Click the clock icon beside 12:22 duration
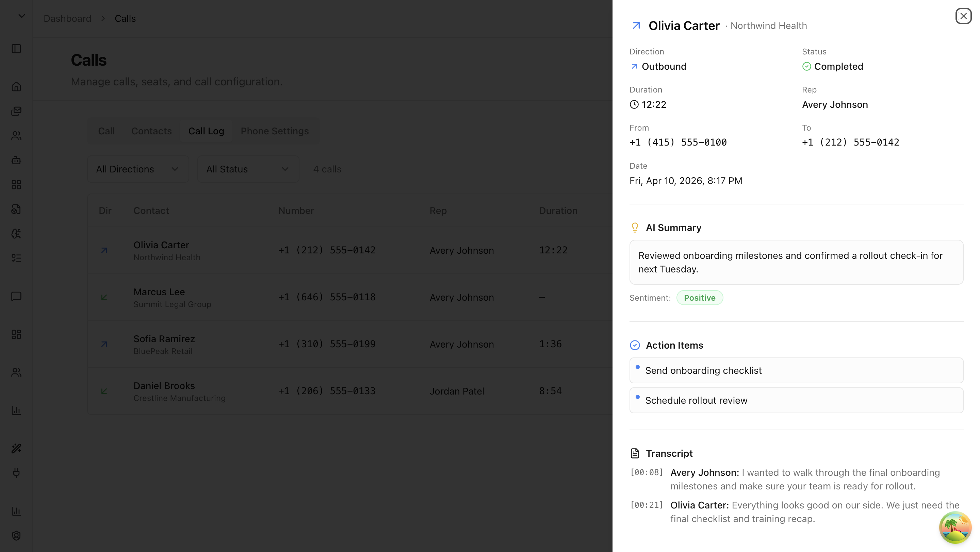The width and height of the screenshot is (980, 552). [634, 104]
